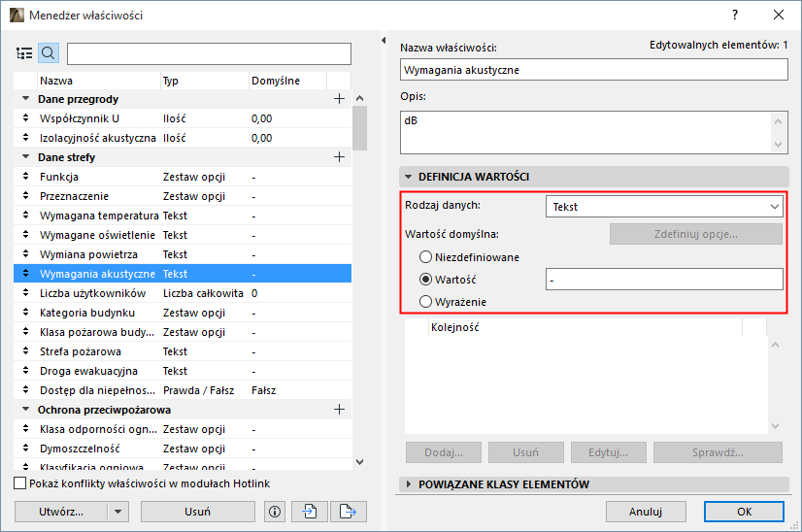Viewport: 802px width, 532px height.
Task: Click the help question mark
Action: click(735, 15)
